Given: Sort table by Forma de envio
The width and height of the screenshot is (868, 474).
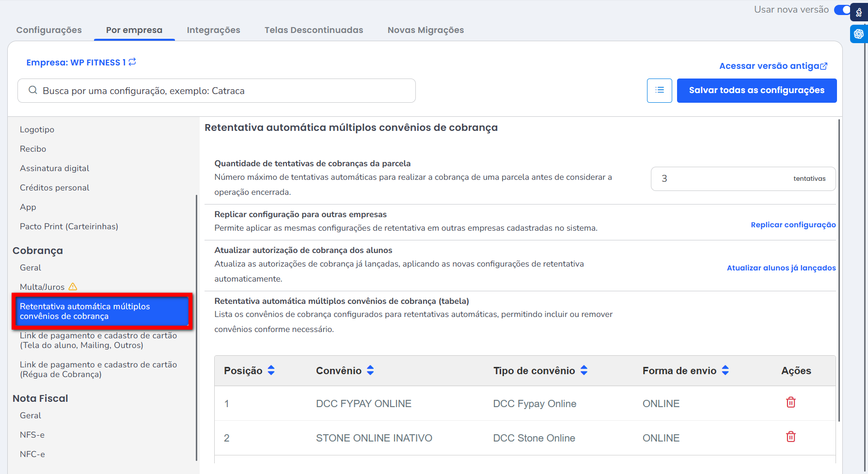Looking at the screenshot, I should (x=725, y=371).
